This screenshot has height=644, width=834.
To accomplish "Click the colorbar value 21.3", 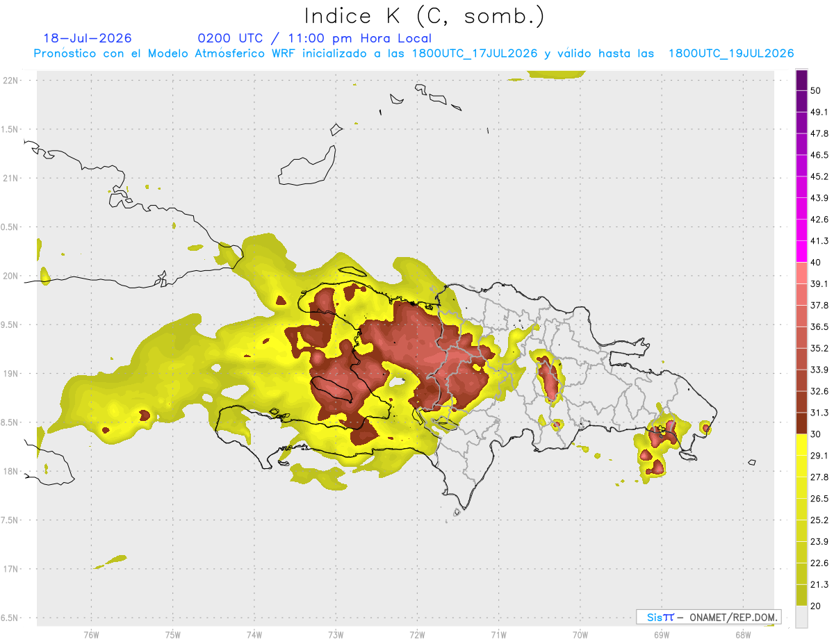I will point(819,584).
